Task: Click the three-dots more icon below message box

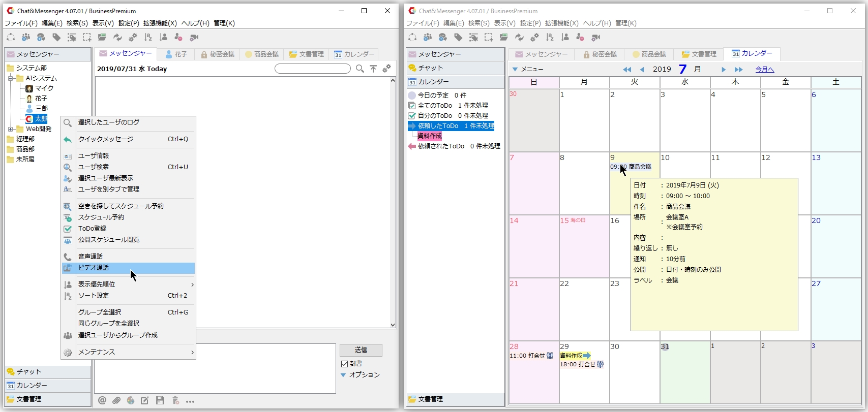Action: click(190, 401)
